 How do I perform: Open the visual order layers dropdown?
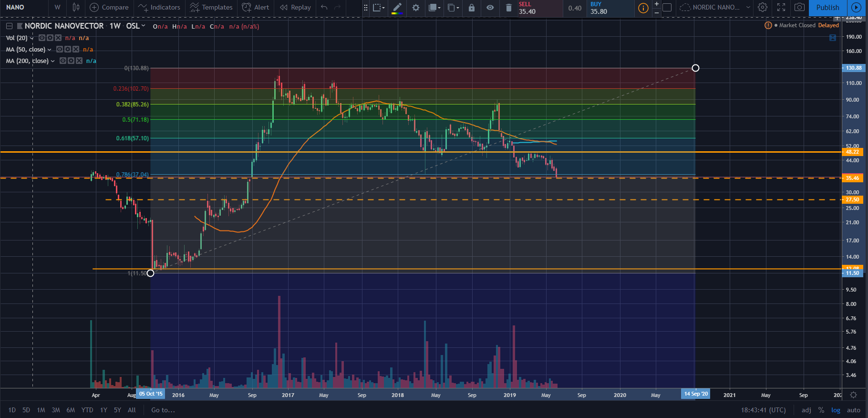click(x=435, y=8)
